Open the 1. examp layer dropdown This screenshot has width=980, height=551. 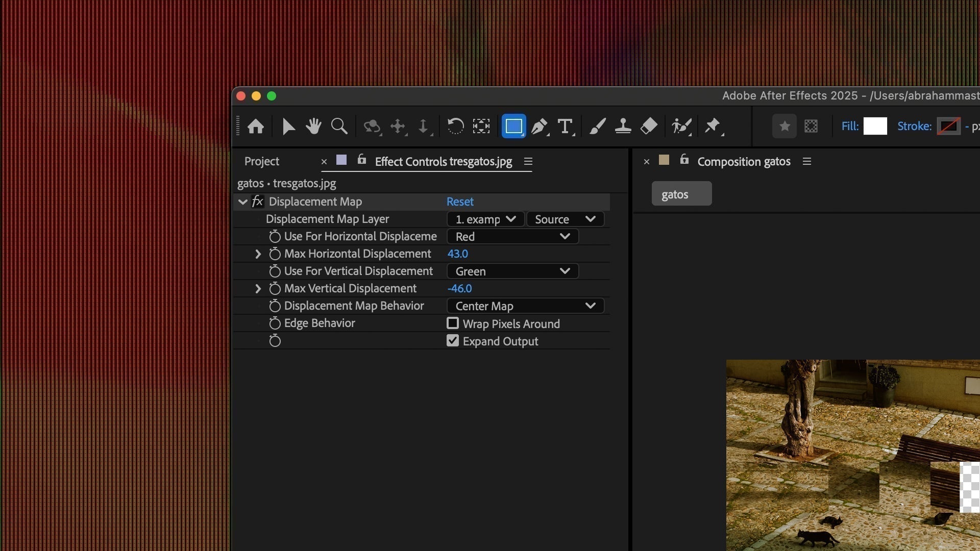click(485, 219)
